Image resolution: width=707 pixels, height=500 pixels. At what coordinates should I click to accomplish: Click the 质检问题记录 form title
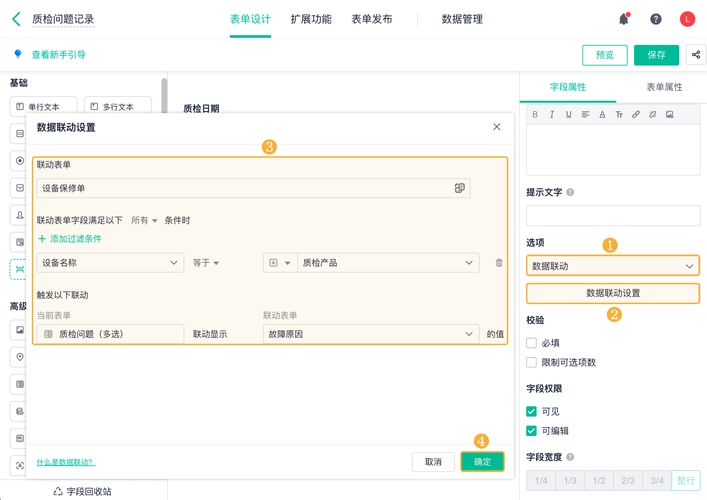point(63,19)
